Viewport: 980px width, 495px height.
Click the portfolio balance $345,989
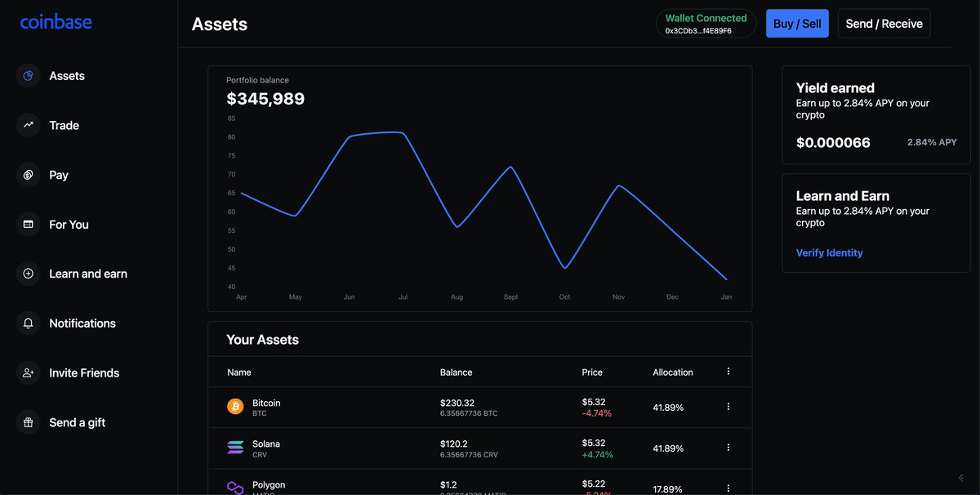265,99
